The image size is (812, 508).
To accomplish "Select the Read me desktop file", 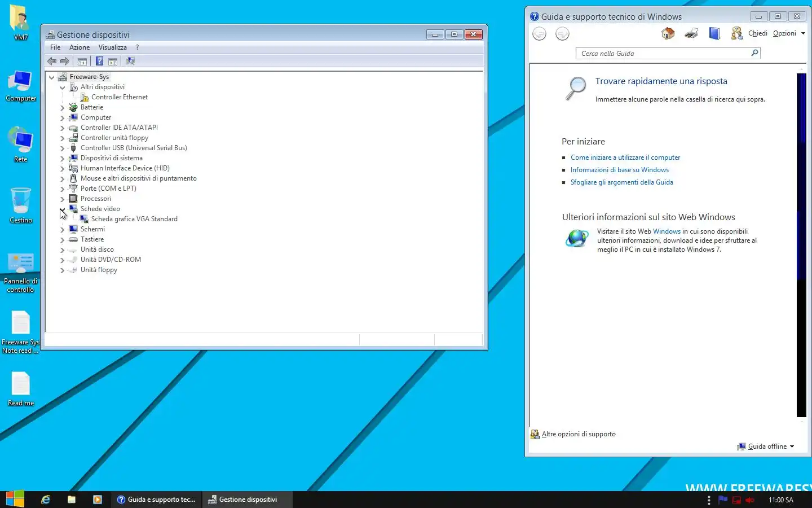I will (21, 389).
